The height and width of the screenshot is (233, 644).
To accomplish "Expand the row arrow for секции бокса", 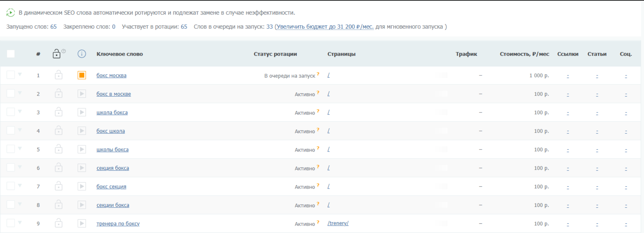I will point(20,204).
